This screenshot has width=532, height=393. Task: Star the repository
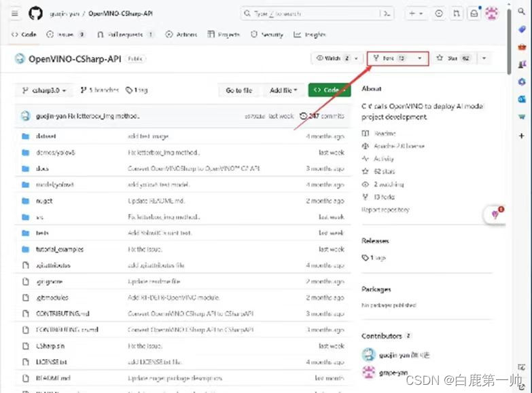tap(453, 58)
